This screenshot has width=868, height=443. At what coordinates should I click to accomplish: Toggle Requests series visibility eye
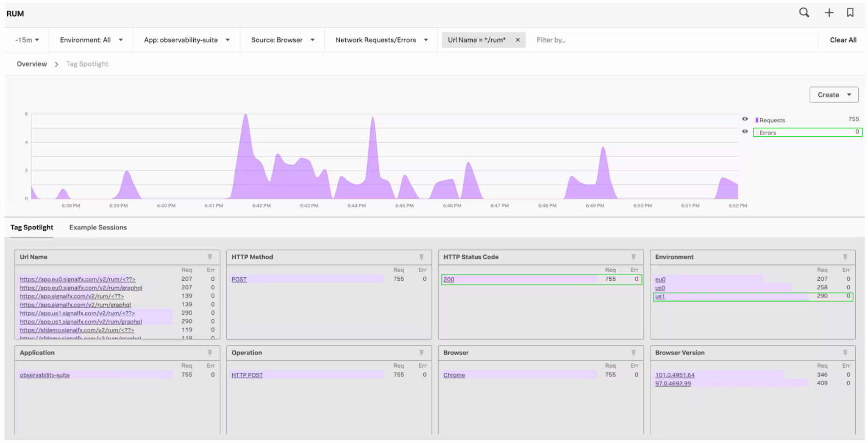(745, 119)
